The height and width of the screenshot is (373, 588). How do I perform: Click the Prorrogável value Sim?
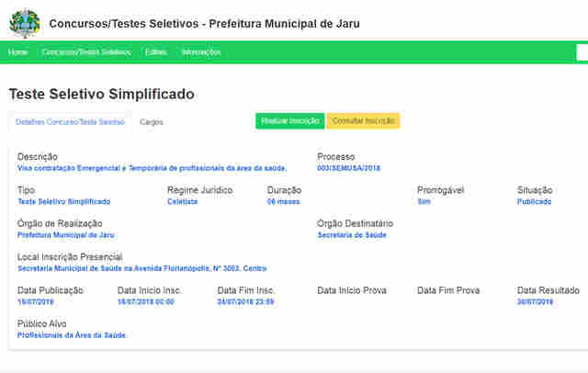point(424,202)
